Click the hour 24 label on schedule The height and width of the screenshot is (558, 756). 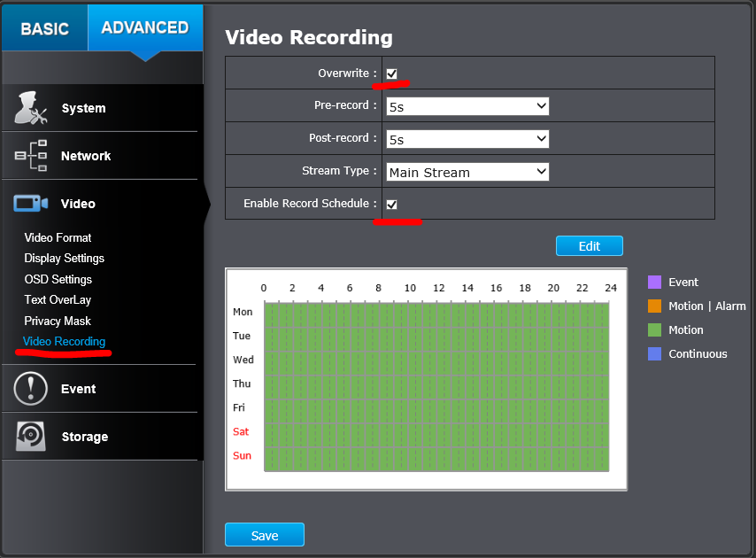tap(611, 288)
